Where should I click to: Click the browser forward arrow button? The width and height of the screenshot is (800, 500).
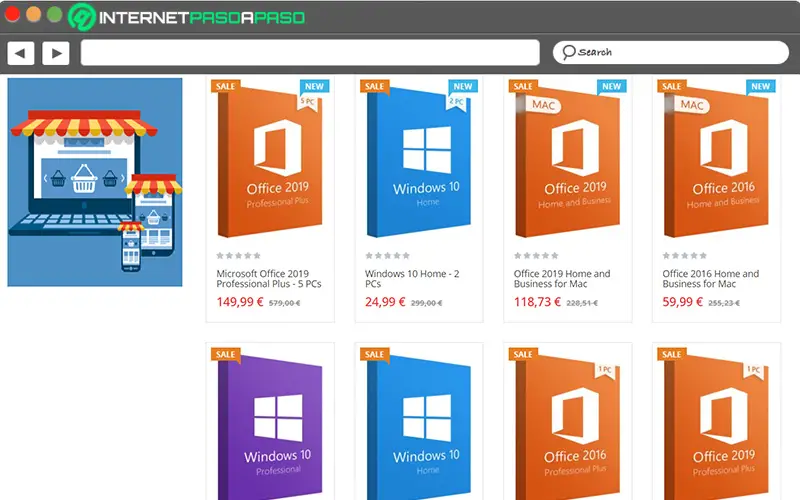[56, 53]
